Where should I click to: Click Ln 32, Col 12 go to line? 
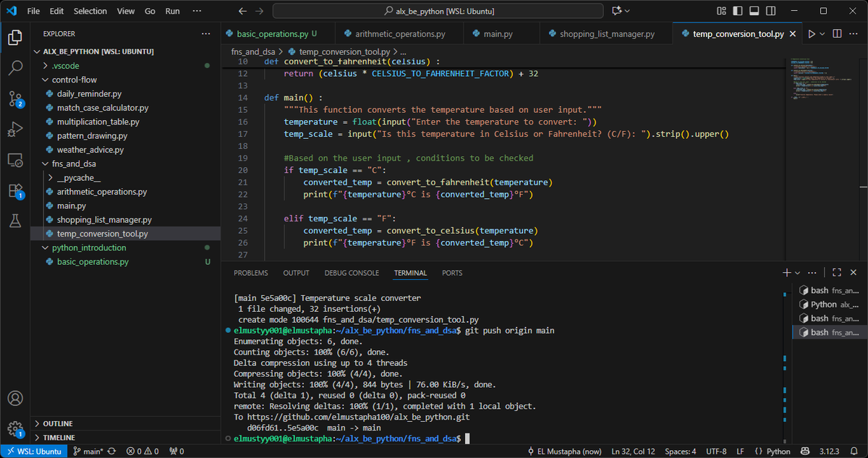(x=634, y=451)
